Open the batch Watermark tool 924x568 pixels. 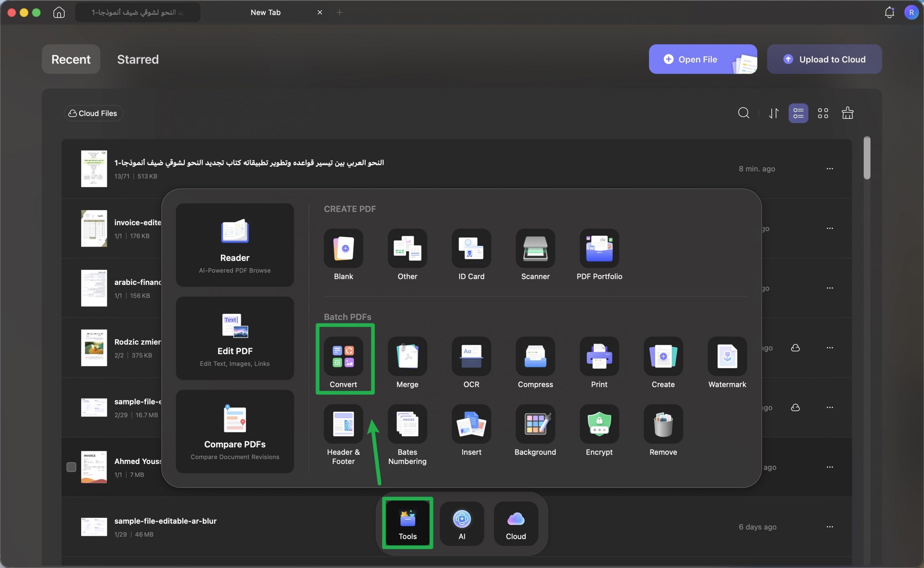click(x=727, y=363)
